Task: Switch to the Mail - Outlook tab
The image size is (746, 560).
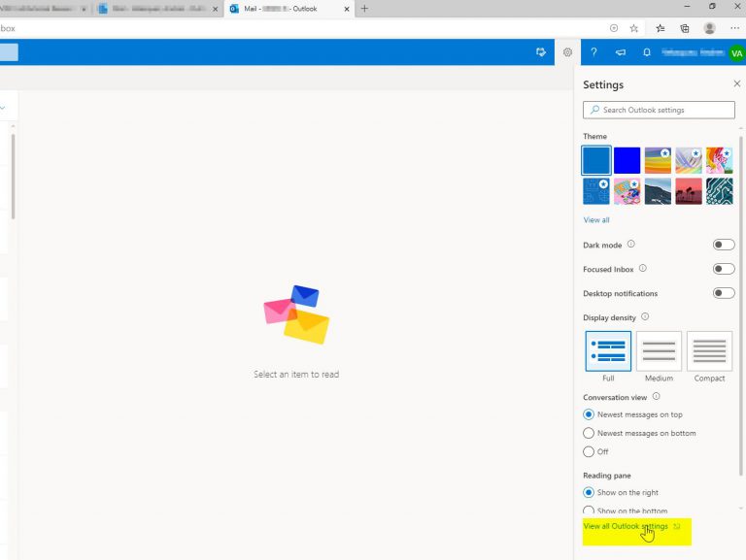Action: [288, 9]
